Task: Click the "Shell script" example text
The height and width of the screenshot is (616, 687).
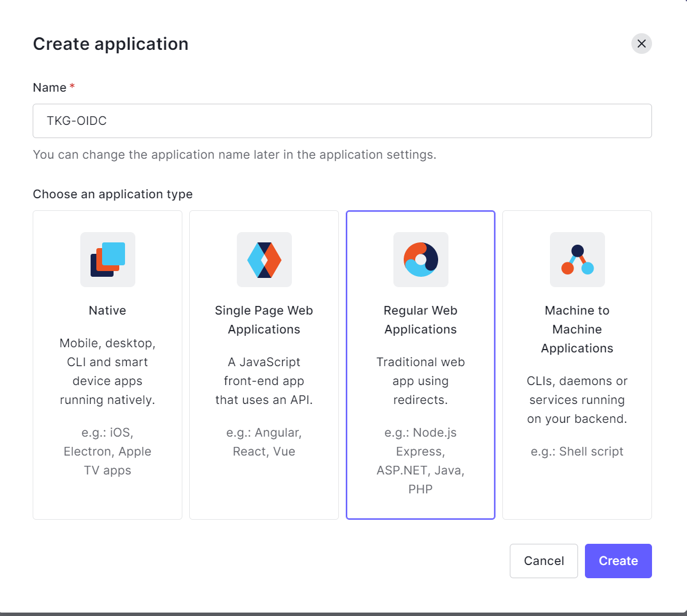Action: [577, 452]
